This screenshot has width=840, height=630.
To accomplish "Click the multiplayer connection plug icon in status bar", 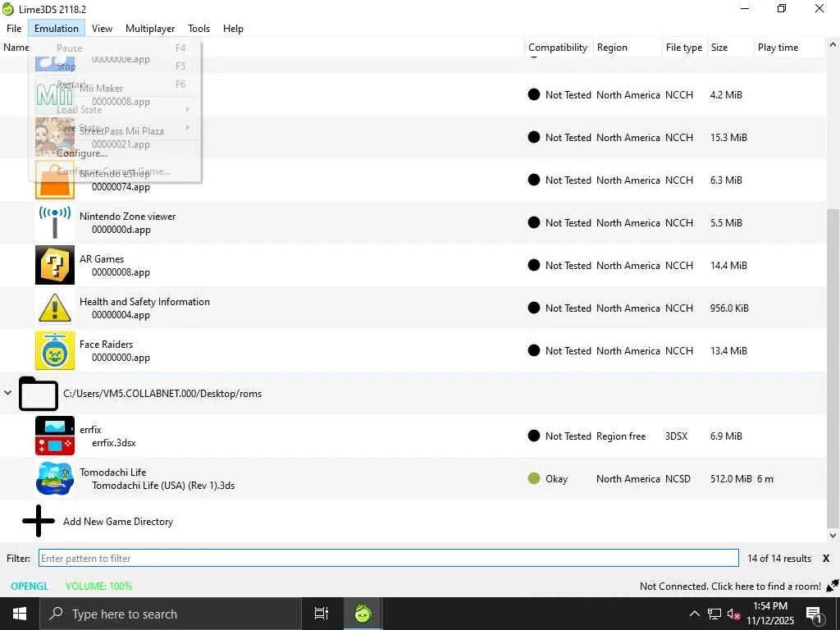I will (832, 586).
